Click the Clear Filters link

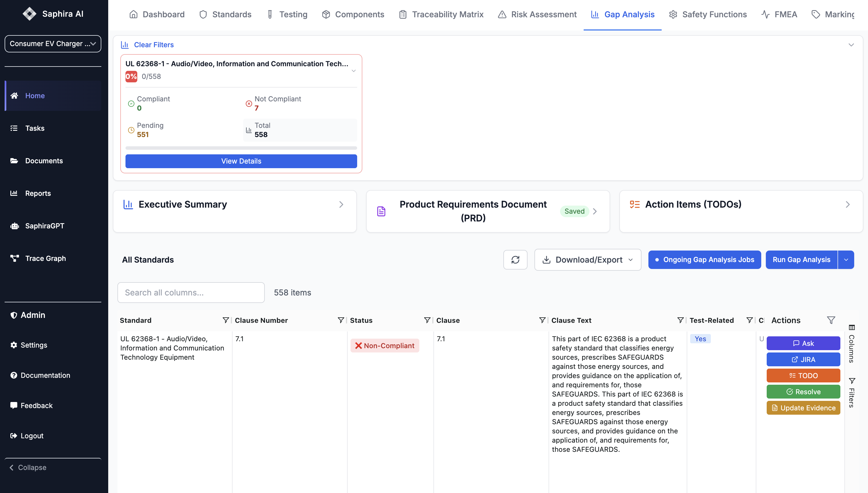pyautogui.click(x=154, y=45)
